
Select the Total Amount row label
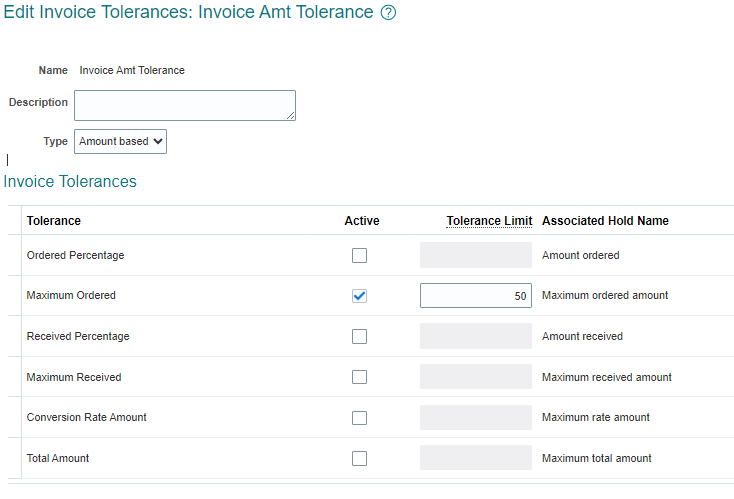coord(58,458)
